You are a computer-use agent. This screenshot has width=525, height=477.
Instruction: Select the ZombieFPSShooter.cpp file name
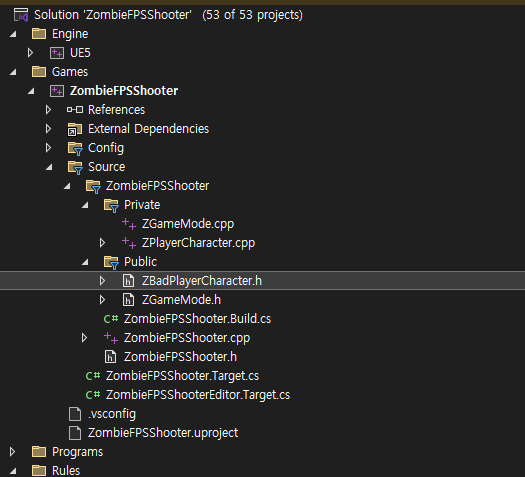187,338
